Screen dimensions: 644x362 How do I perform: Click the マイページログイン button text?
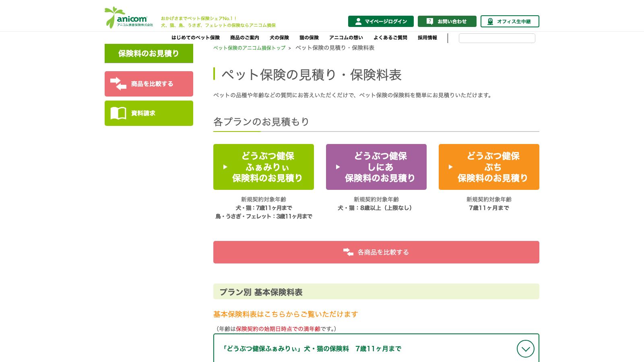click(x=386, y=22)
